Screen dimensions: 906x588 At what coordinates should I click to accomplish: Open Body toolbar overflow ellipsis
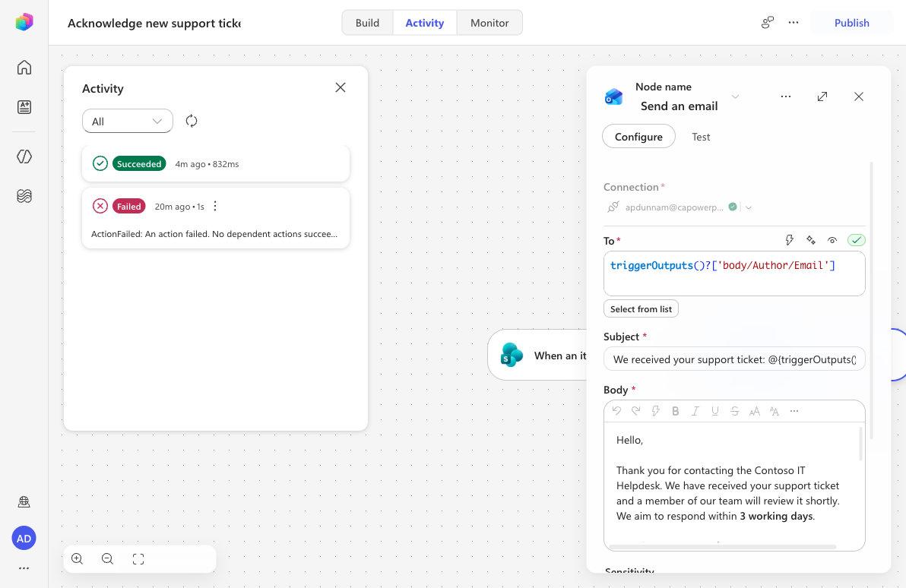794,411
